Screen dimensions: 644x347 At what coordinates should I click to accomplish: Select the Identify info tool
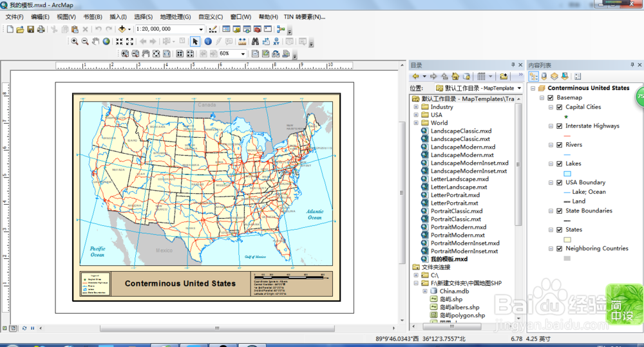(208, 41)
